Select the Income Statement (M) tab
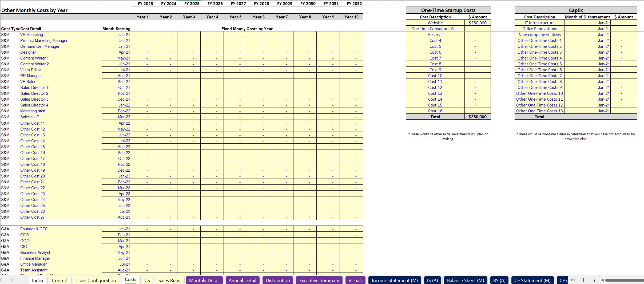 (x=395, y=280)
